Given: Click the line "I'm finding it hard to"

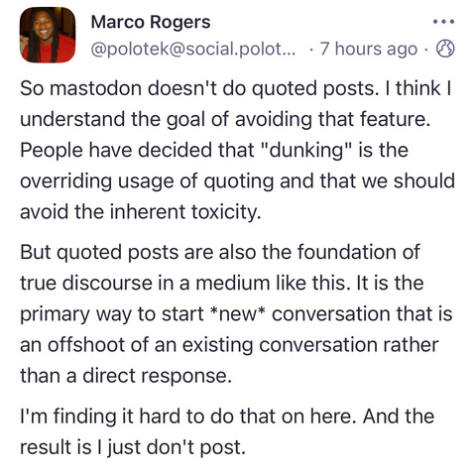Looking at the screenshot, I should pyautogui.click(x=227, y=416).
